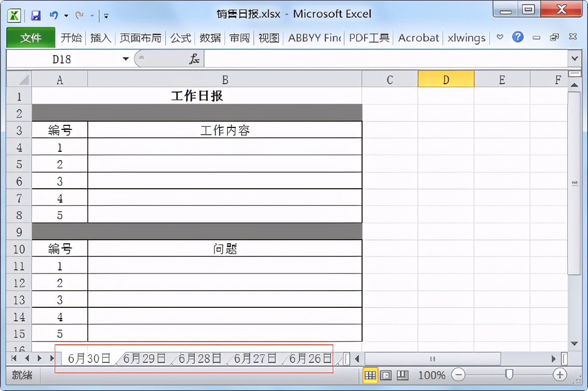Switch to the 公式 ribbon tab
The width and height of the screenshot is (588, 391).
point(180,37)
